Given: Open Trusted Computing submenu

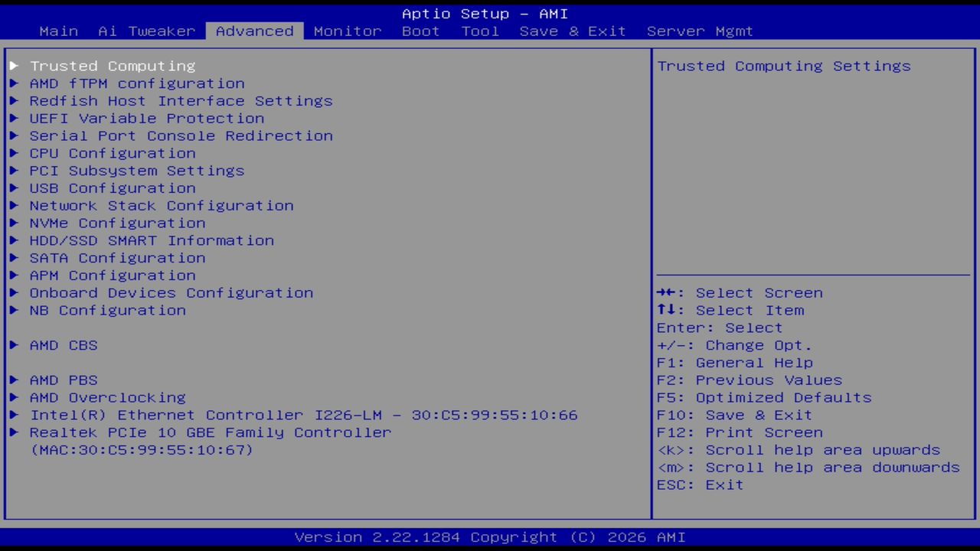Looking at the screenshot, I should (x=113, y=66).
